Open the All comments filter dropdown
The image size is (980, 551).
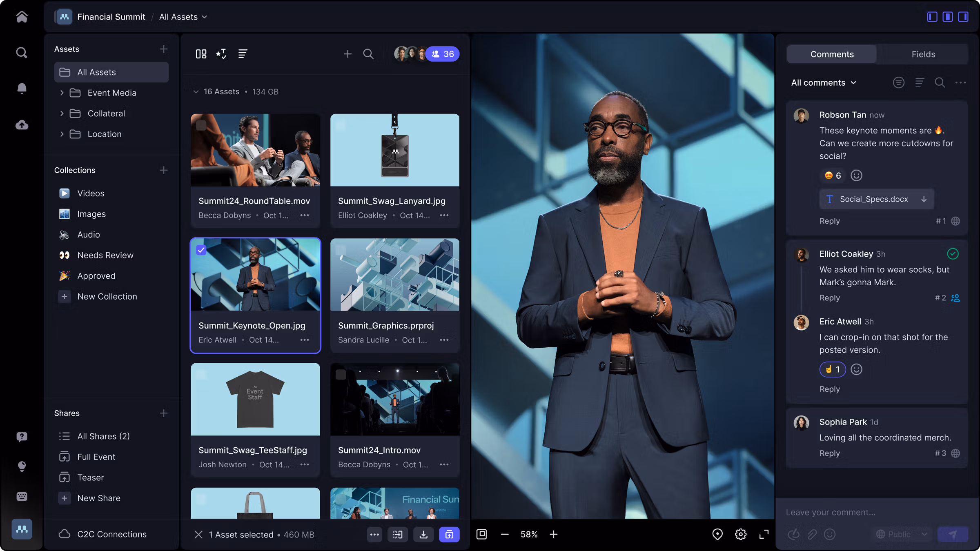(x=824, y=83)
